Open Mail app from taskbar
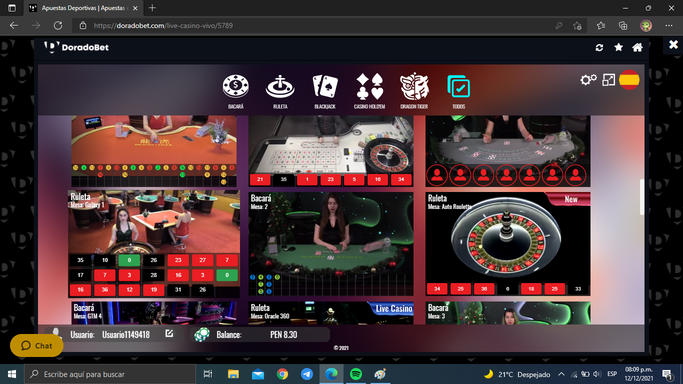The image size is (683, 384). (x=258, y=374)
